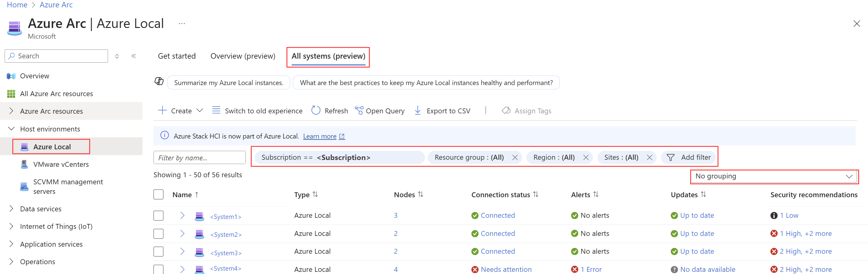Expand the Azure Arc resources section
Screen dimensions: 868x274
[11, 111]
